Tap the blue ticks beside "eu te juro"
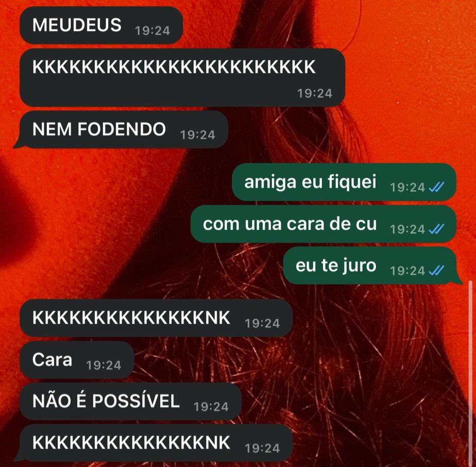476x467 pixels. [x=436, y=270]
